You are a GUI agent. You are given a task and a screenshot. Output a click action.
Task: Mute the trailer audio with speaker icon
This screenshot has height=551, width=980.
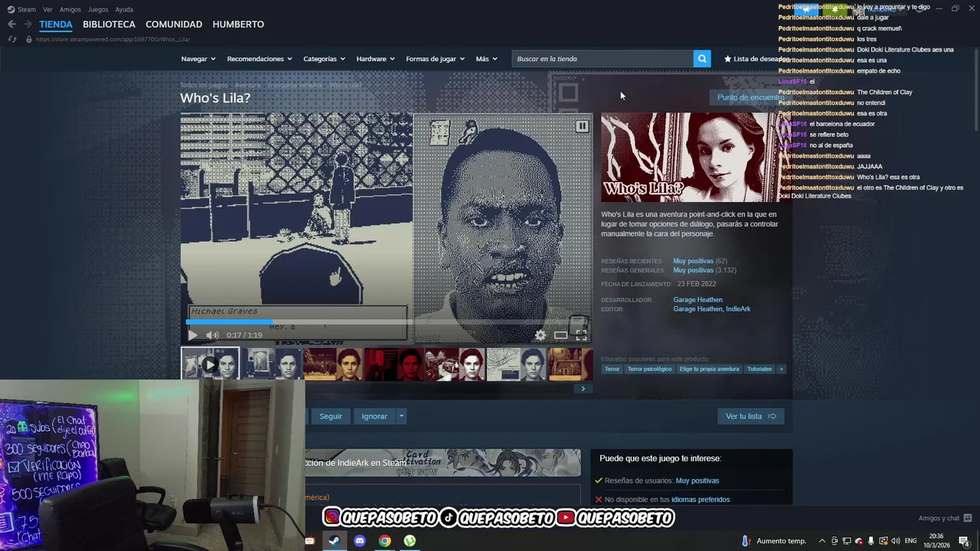pos(212,335)
